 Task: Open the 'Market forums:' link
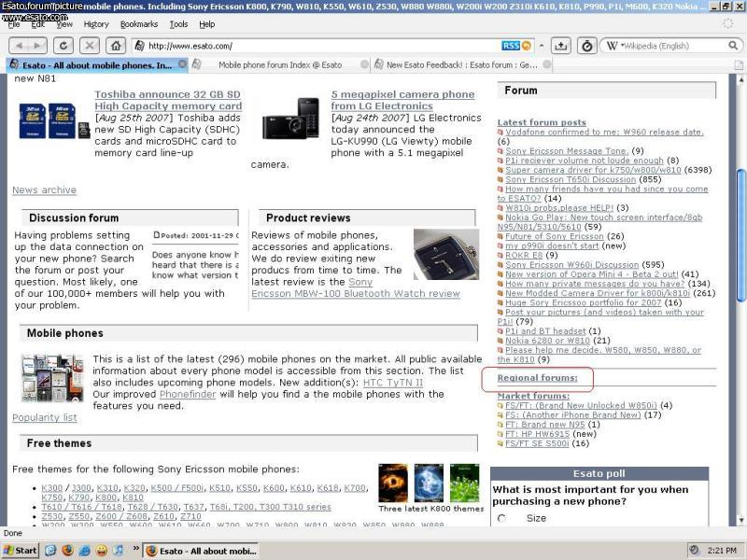533,396
